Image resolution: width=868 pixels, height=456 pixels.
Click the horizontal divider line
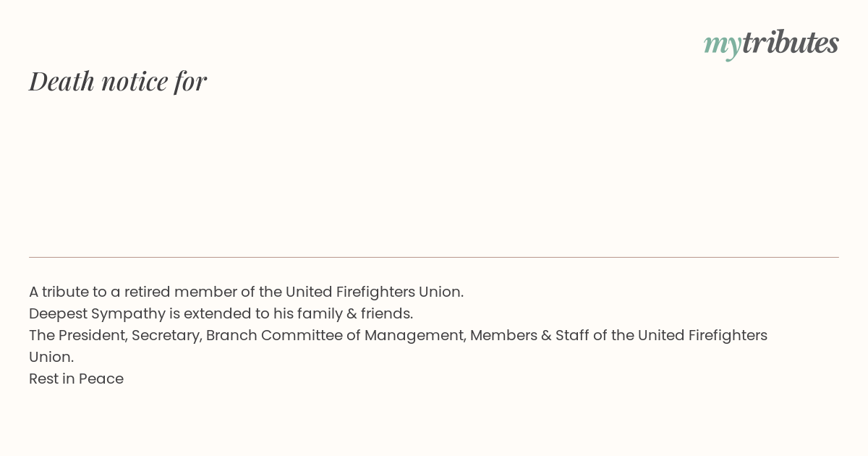coord(434,257)
